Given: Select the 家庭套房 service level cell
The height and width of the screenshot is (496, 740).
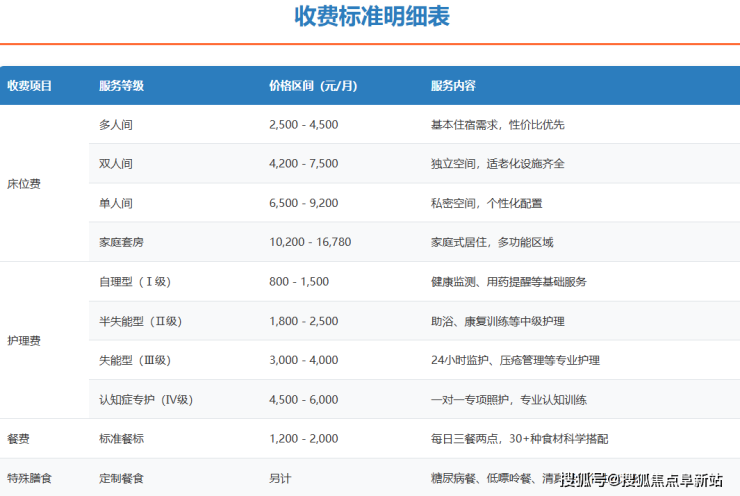Looking at the screenshot, I should point(122,242).
